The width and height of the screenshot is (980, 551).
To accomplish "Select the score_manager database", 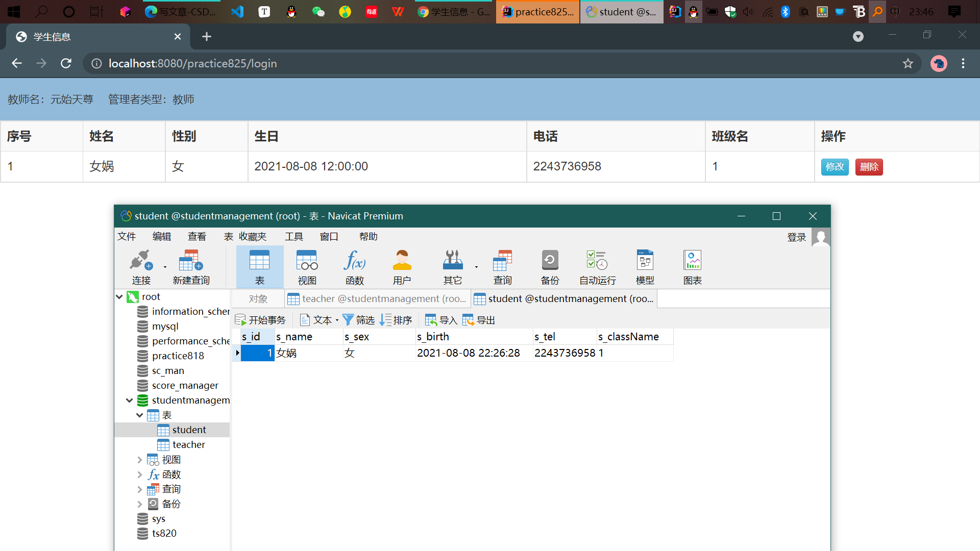I will click(x=185, y=386).
